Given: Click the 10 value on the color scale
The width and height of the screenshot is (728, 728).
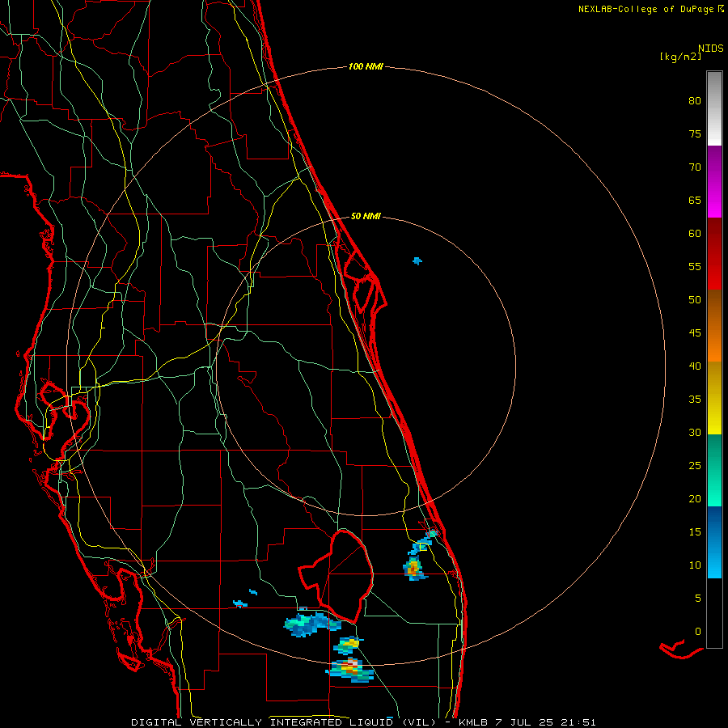Looking at the screenshot, I should pos(695,565).
